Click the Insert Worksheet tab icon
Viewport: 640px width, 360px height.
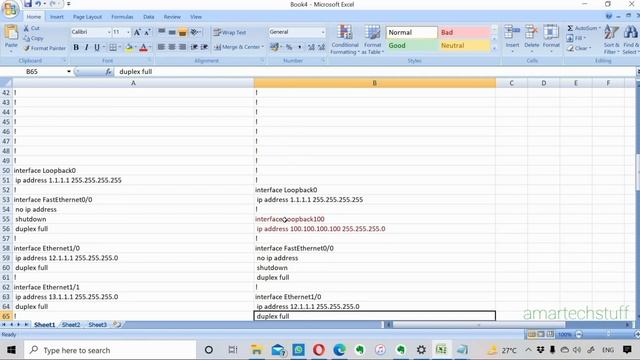117,324
